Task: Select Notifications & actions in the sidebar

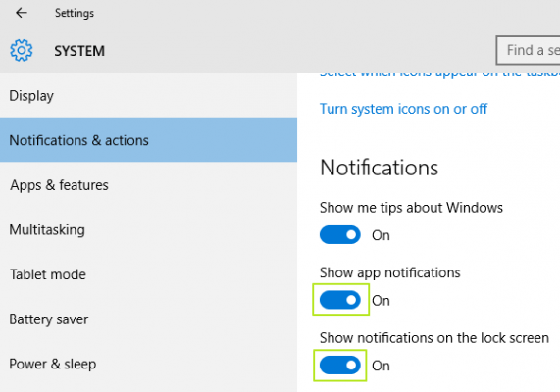Action: click(148, 140)
